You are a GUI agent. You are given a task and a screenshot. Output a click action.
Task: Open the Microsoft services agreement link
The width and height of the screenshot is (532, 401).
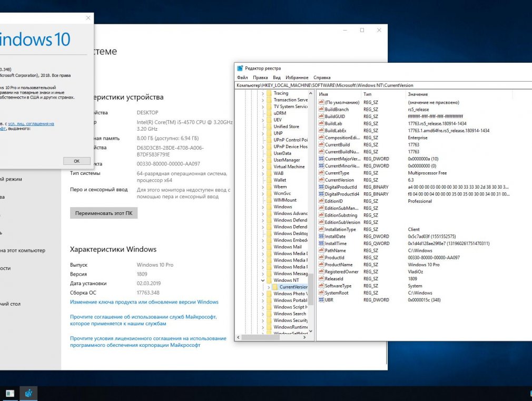pos(143,320)
